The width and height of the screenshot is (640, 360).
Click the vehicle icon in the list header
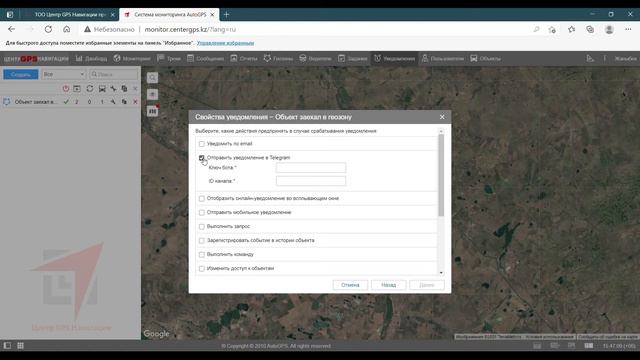click(x=102, y=89)
